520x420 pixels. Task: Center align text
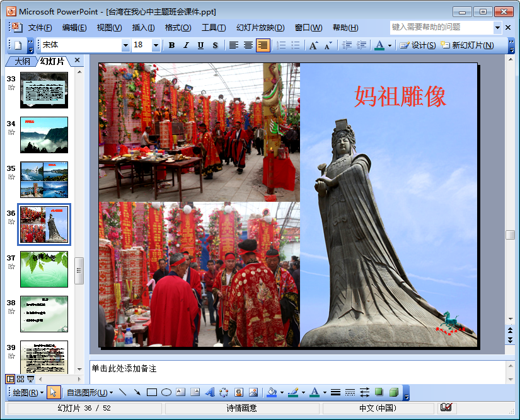[248, 45]
